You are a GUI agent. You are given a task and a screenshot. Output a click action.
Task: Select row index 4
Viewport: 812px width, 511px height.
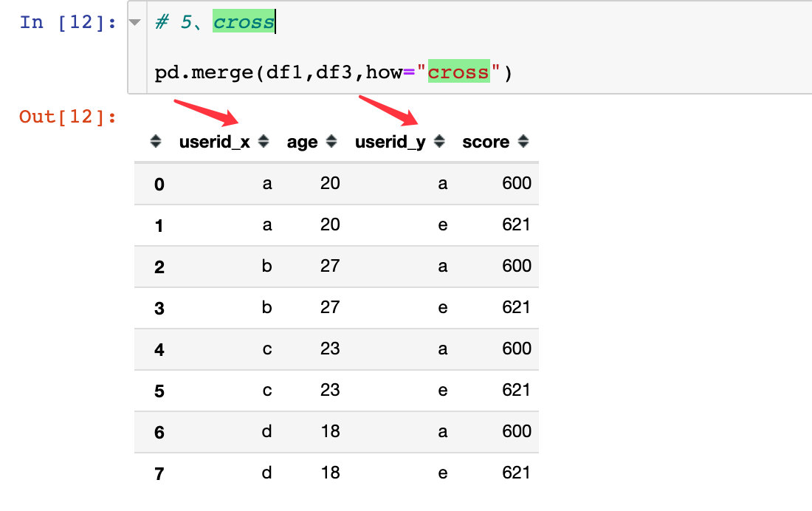pyautogui.click(x=159, y=350)
